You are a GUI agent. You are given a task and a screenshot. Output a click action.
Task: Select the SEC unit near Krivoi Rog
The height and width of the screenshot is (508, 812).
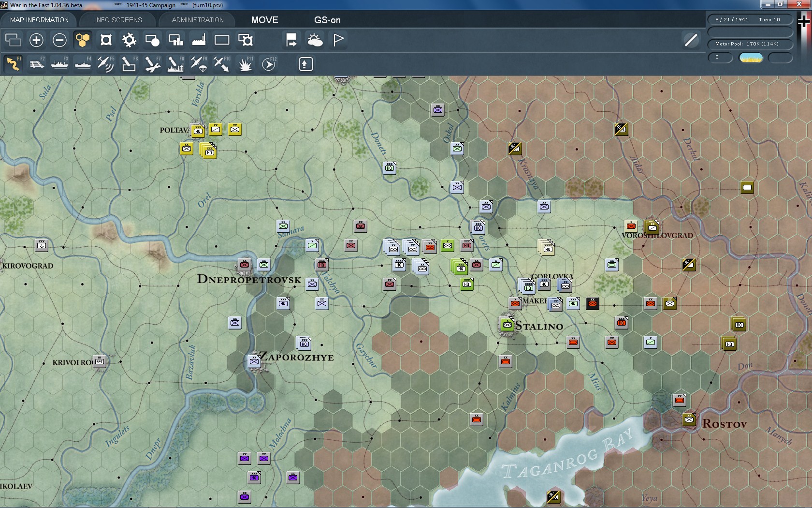[99, 361]
